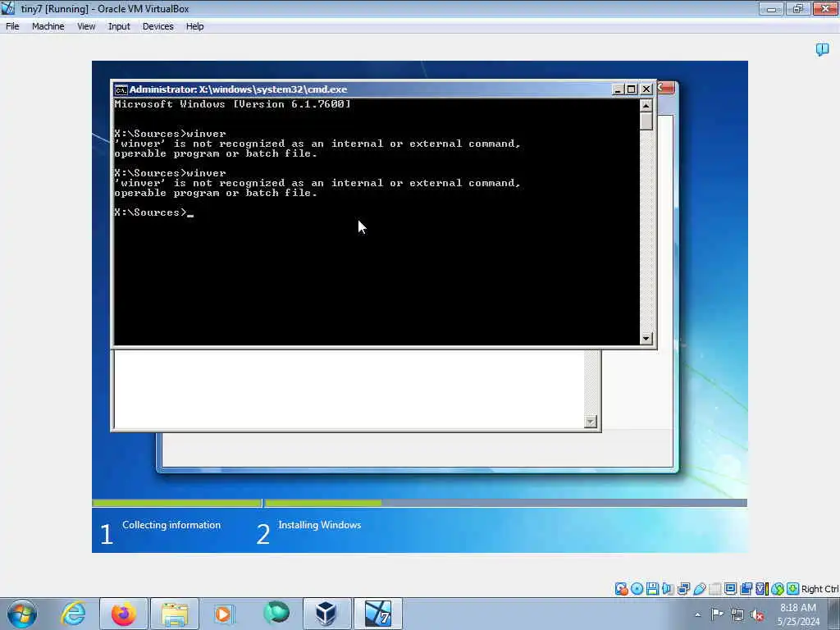This screenshot has width=840, height=630.
Task: Click the 'Microsoft Windows [Version 6.1.7600]' text
Action: click(232, 104)
